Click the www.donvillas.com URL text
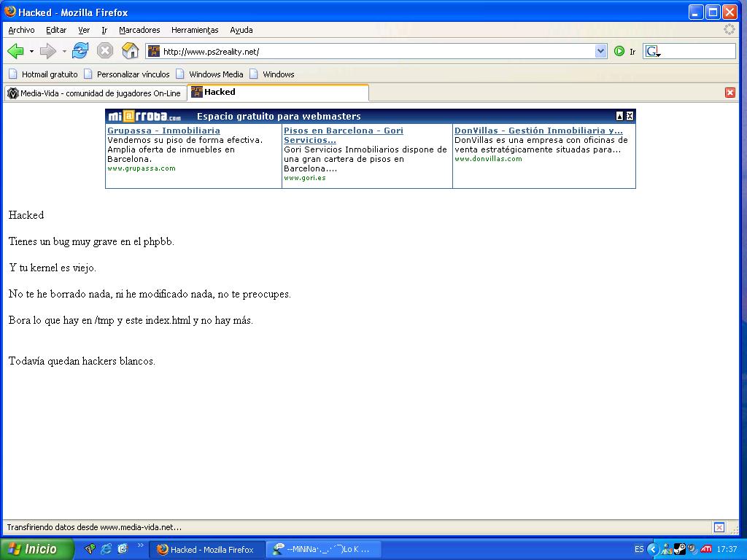747x560 pixels. point(488,158)
